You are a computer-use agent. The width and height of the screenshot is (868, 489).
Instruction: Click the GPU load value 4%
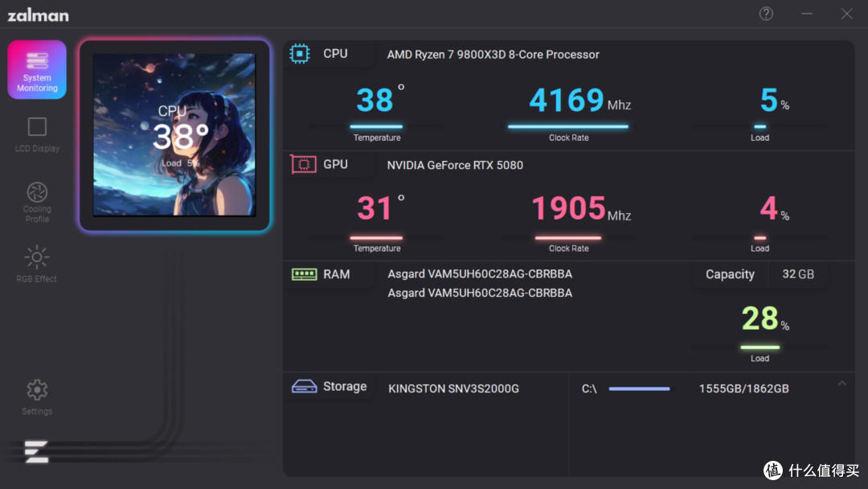(774, 209)
